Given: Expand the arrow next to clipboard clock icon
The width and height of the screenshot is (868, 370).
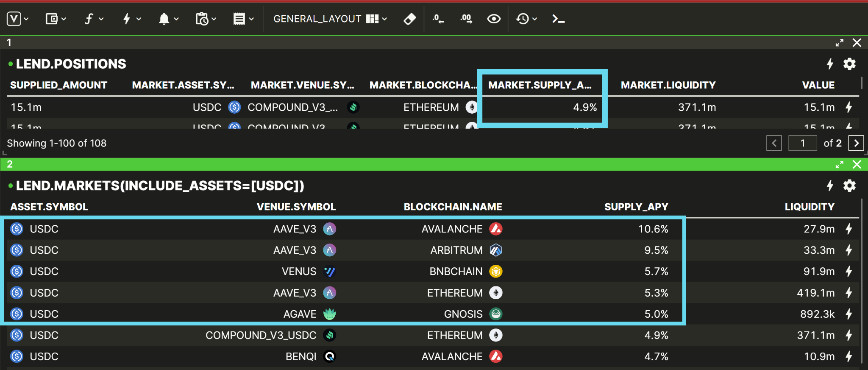Looking at the screenshot, I should click(x=214, y=19).
